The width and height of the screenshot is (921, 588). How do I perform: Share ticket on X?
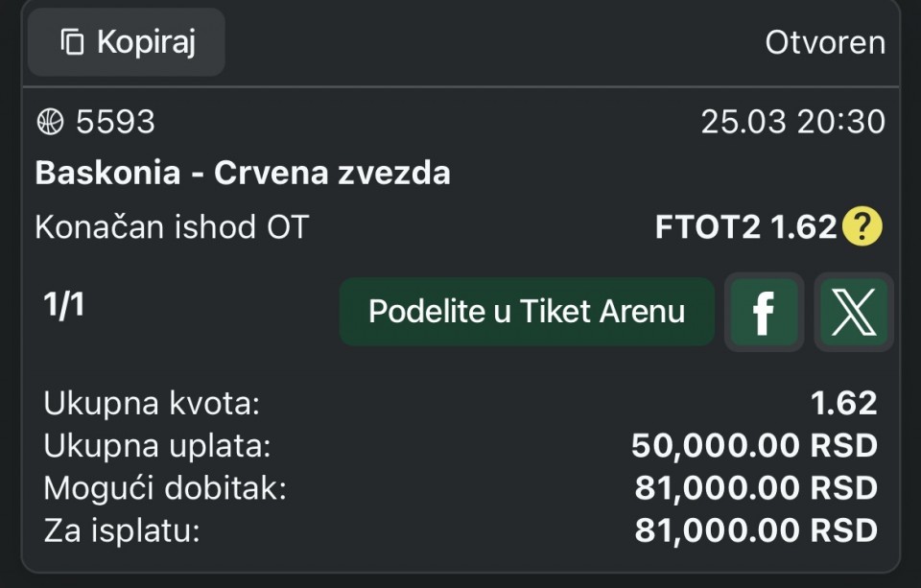[x=853, y=312]
